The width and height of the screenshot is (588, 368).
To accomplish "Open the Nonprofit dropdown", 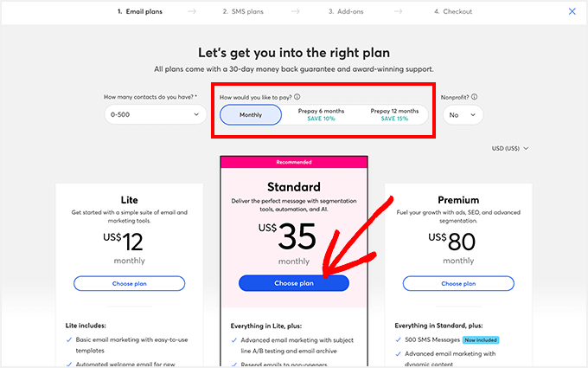I will click(462, 114).
